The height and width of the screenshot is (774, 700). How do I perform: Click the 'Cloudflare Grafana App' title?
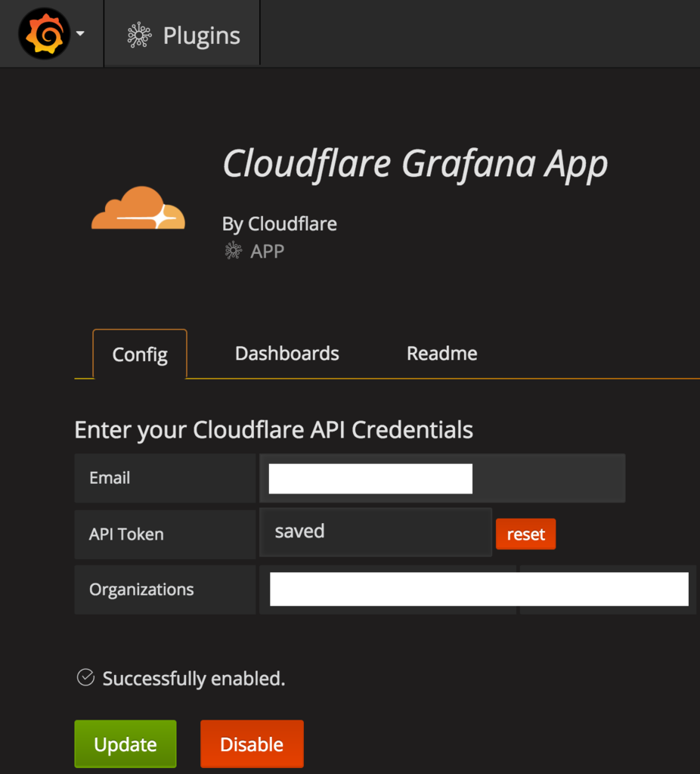[415, 164]
